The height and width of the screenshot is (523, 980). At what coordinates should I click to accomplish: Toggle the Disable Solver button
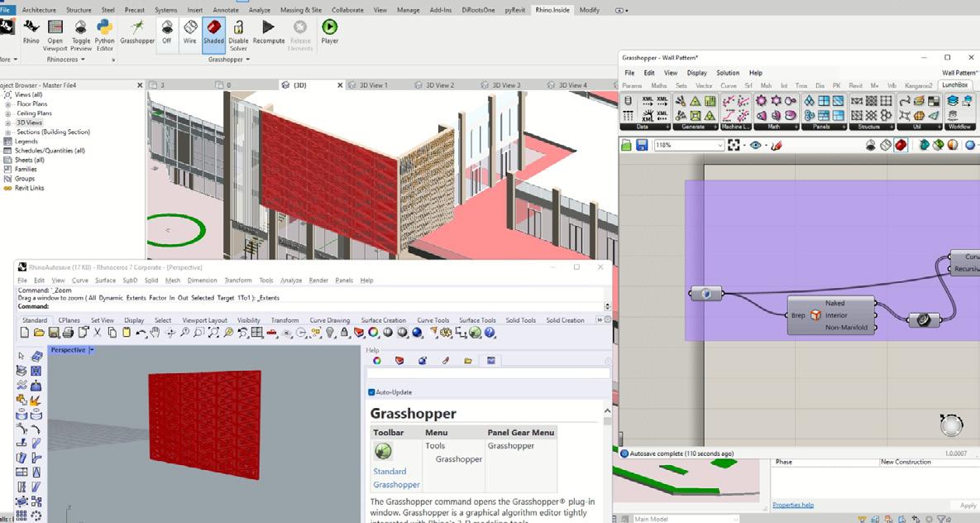pyautogui.click(x=238, y=35)
